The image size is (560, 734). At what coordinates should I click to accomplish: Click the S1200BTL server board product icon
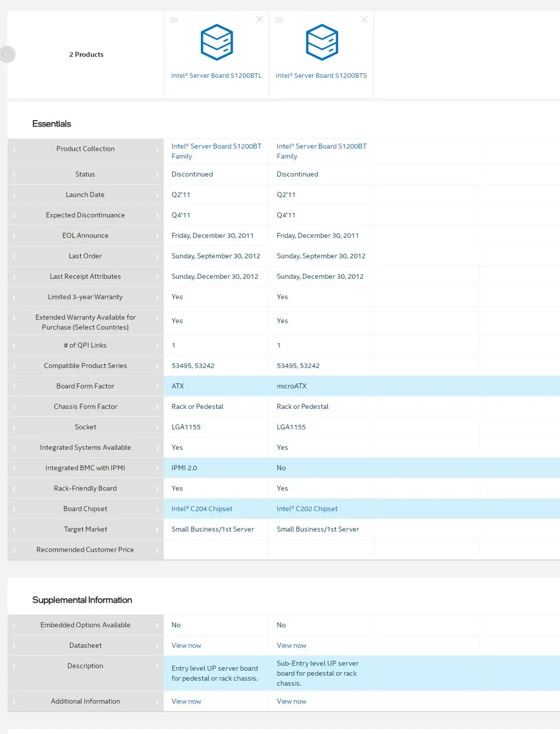point(217,42)
